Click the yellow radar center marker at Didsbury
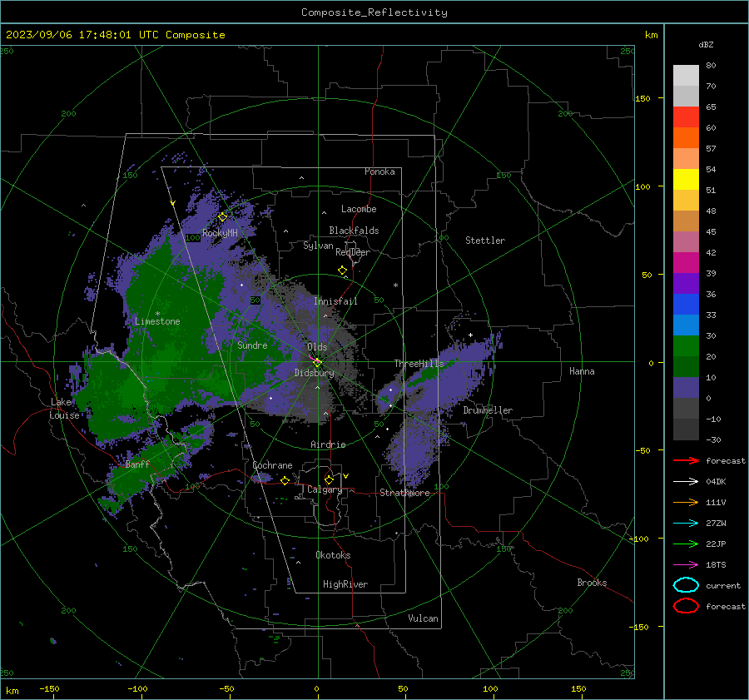 tap(318, 362)
